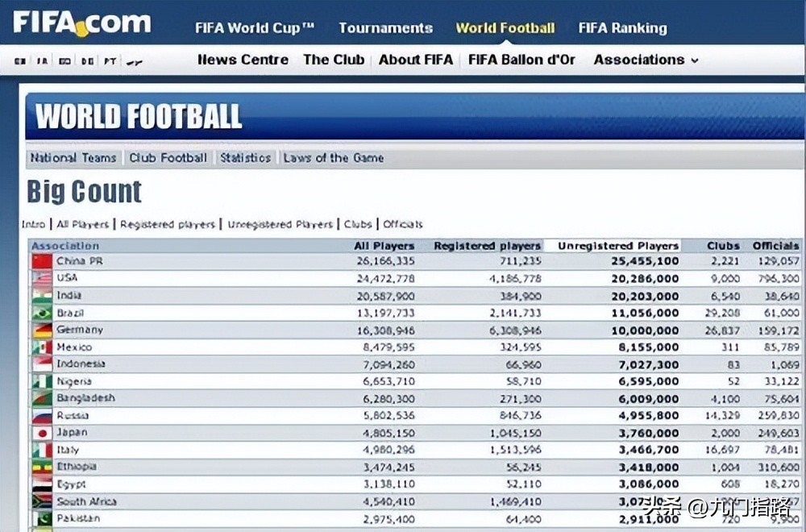Sort by the Clubs column header
The height and width of the screenshot is (532, 806).
coord(723,246)
